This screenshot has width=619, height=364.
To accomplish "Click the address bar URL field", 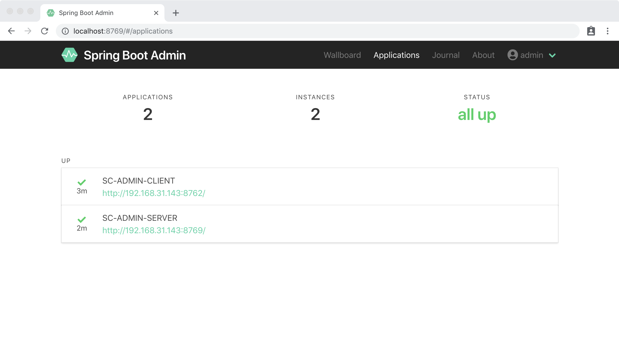I will pyautogui.click(x=318, y=31).
